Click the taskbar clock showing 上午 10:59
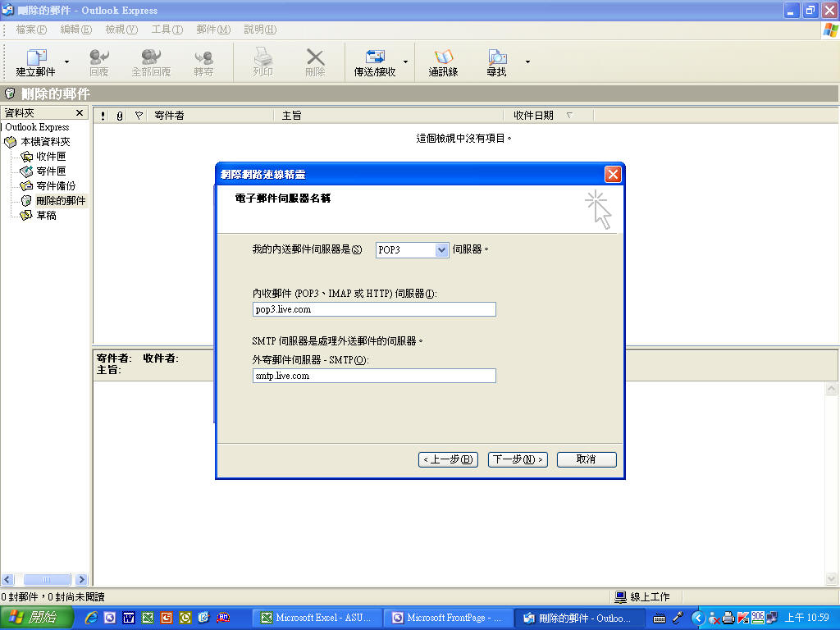 (x=807, y=619)
